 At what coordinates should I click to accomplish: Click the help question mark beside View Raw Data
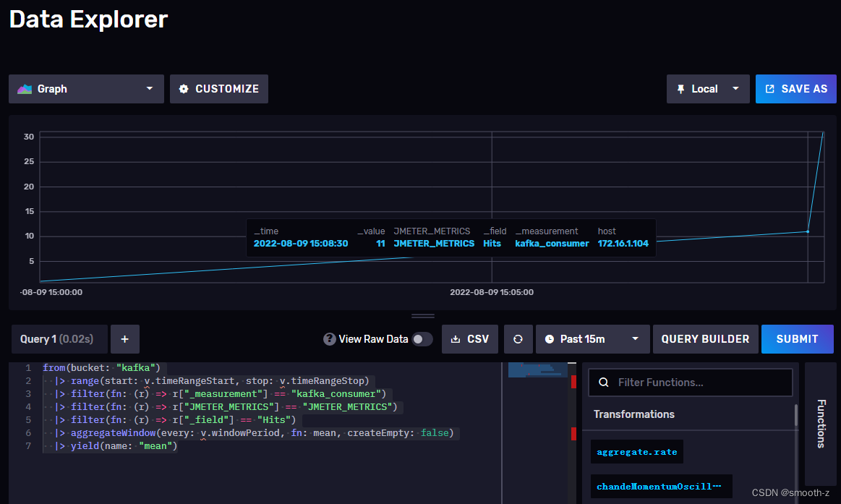pyautogui.click(x=330, y=338)
